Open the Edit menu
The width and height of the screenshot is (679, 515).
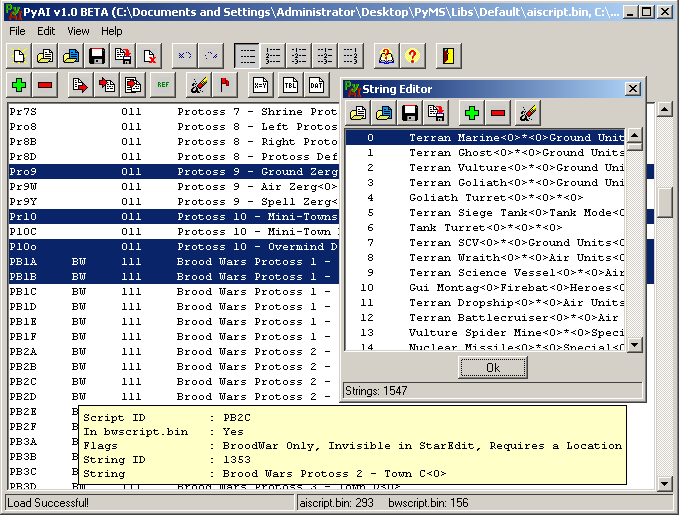46,31
